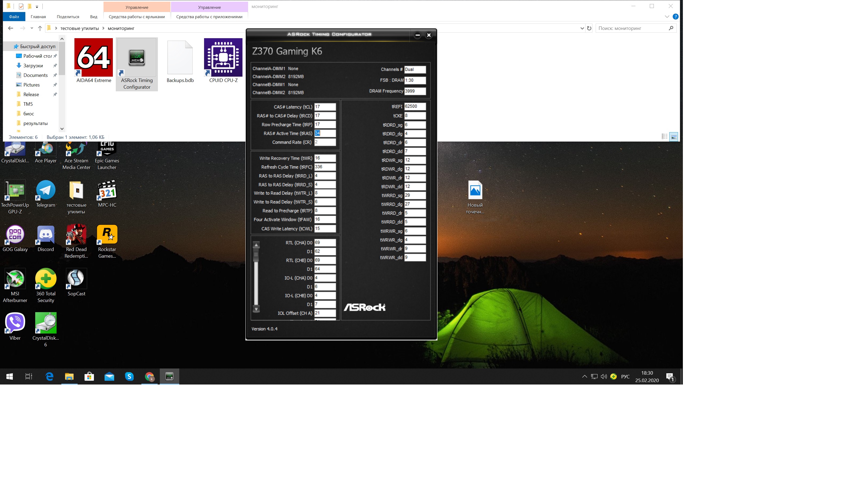Open the Microsoft Edge taskbar icon
Image resolution: width=868 pixels, height=502 pixels.
[x=49, y=377]
